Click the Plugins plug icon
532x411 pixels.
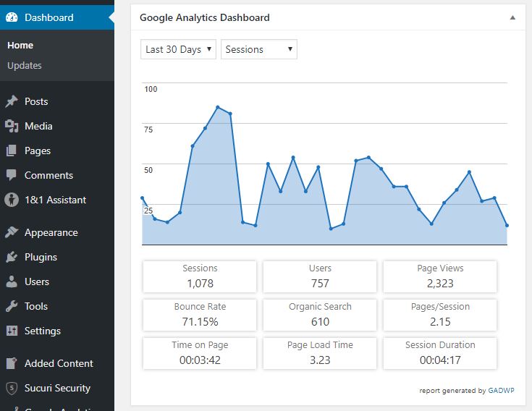[12, 257]
